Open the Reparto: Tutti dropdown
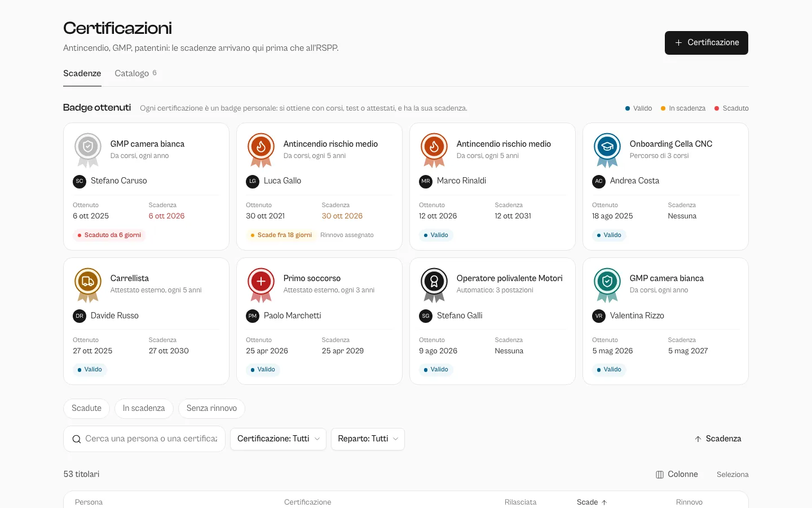Image resolution: width=812 pixels, height=508 pixels. (x=368, y=439)
